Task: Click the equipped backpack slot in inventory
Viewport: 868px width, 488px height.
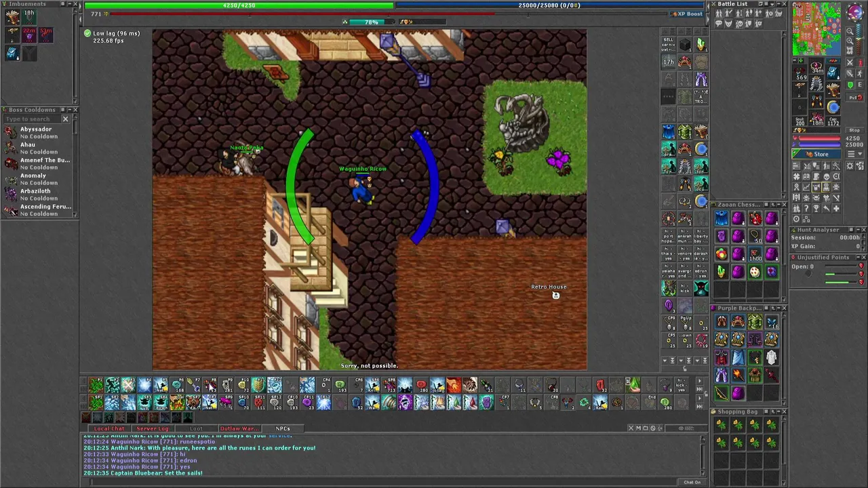Action: 833,72
